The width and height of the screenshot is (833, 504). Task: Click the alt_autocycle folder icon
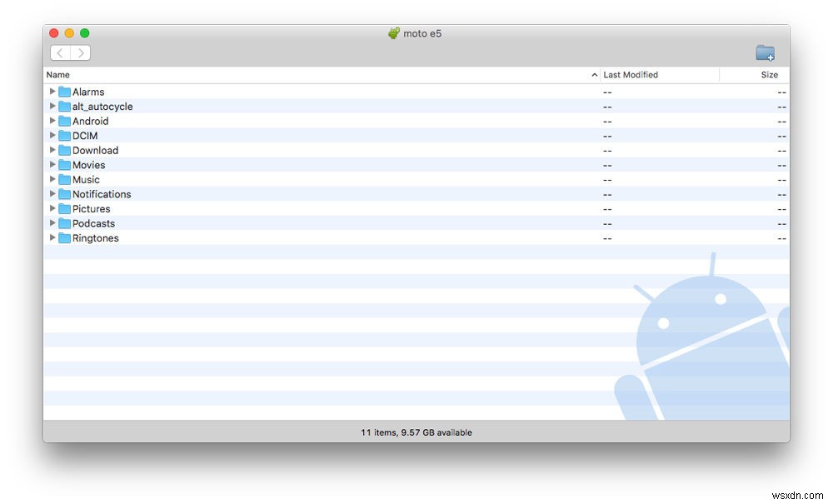point(64,107)
